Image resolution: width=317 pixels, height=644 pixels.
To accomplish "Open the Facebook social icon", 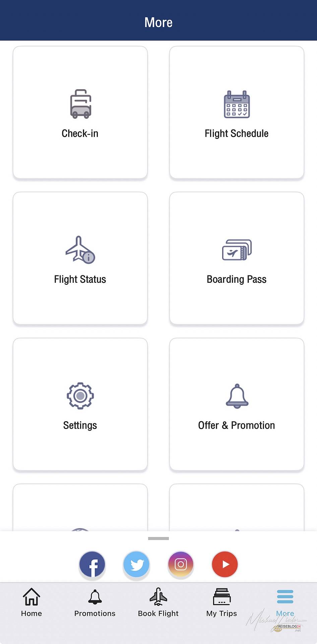I will pos(92,565).
